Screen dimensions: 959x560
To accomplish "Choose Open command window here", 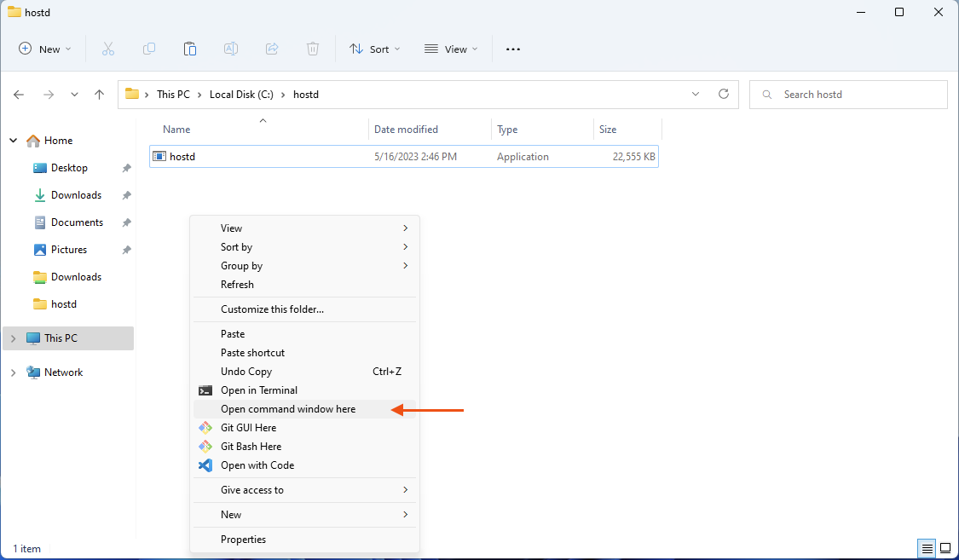I will click(288, 409).
